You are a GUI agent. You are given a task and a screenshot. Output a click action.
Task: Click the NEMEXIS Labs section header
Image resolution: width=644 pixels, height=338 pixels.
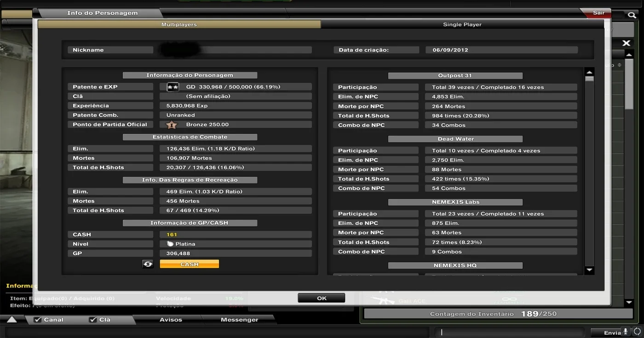coord(455,202)
